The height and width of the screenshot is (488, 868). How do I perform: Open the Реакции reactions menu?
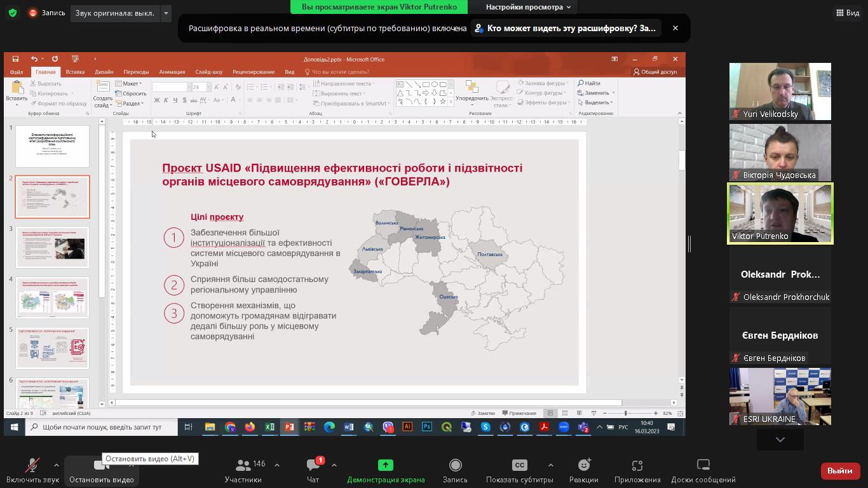click(583, 471)
